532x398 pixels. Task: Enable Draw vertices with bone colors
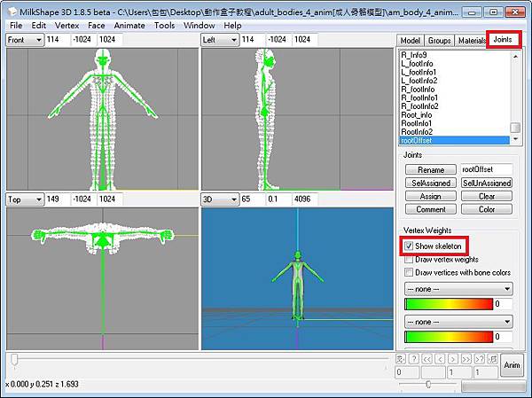[409, 272]
